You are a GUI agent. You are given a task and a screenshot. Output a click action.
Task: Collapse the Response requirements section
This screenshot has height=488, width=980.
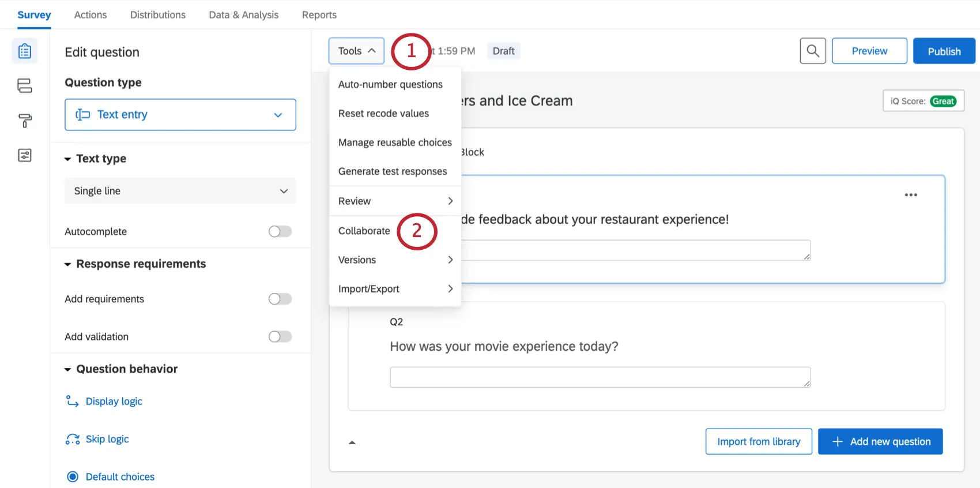point(67,264)
